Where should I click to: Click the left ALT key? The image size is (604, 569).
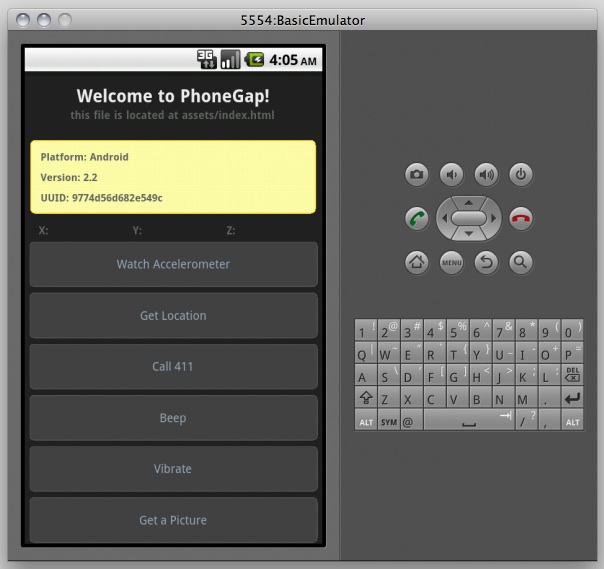pos(366,420)
